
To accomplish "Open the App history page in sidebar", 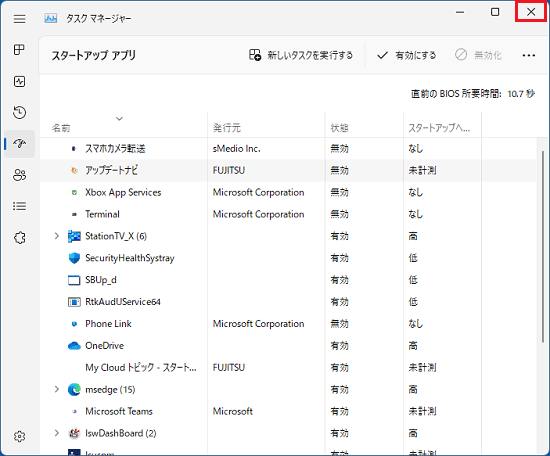I will 20,112.
